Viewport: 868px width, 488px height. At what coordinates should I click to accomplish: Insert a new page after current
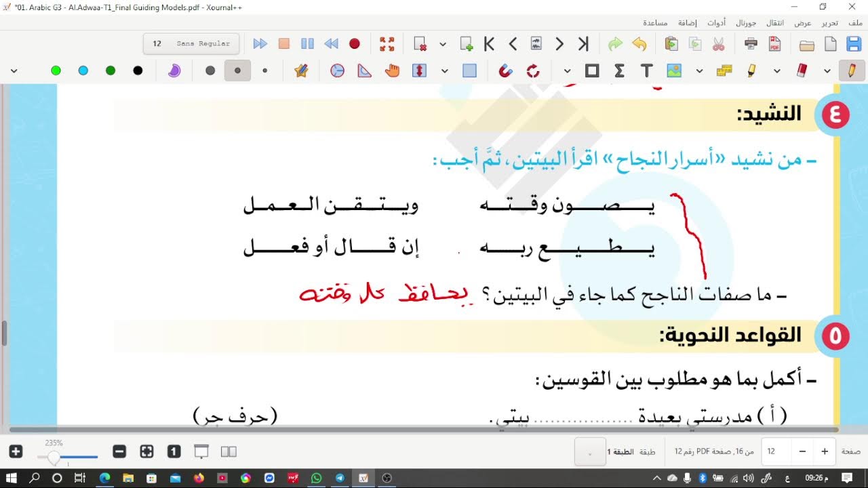466,44
